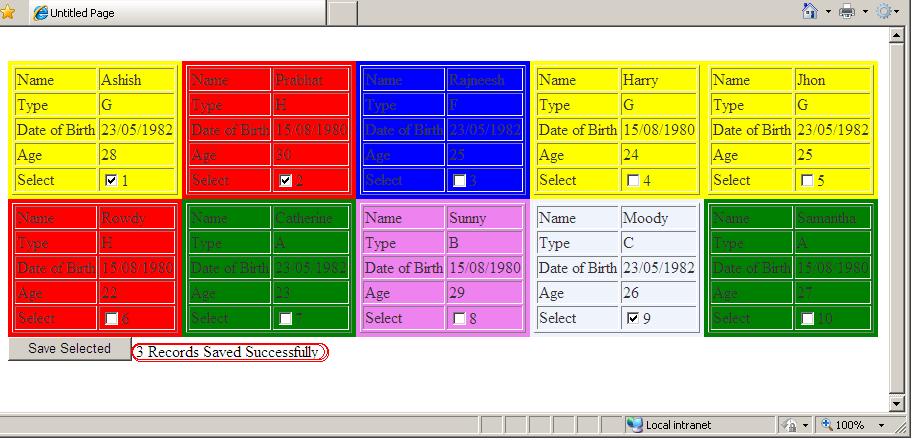Check checkbox 8 in Sunny card
The width and height of the screenshot is (913, 440).
pos(459,318)
